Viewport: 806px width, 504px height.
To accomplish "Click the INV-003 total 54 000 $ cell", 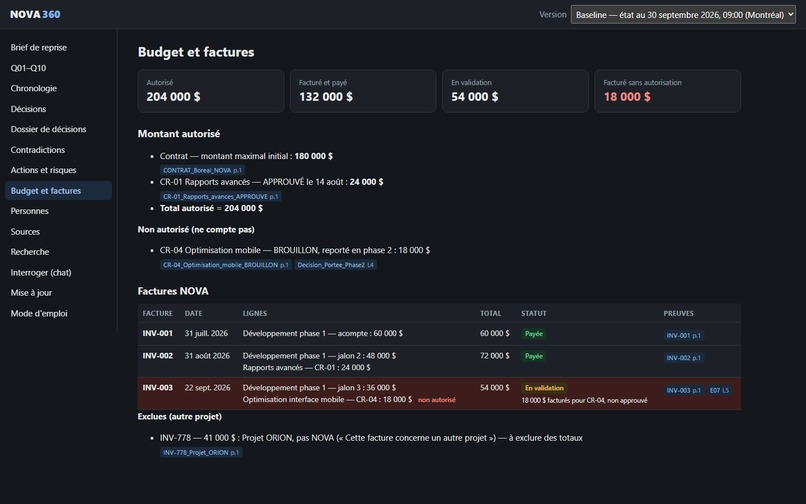I will tap(494, 388).
